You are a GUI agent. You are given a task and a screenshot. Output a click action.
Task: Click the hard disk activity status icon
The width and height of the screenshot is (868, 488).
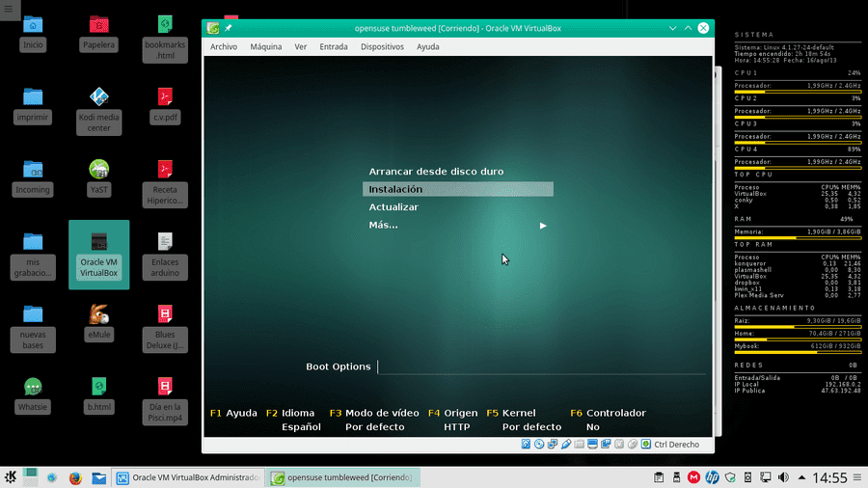coord(526,445)
